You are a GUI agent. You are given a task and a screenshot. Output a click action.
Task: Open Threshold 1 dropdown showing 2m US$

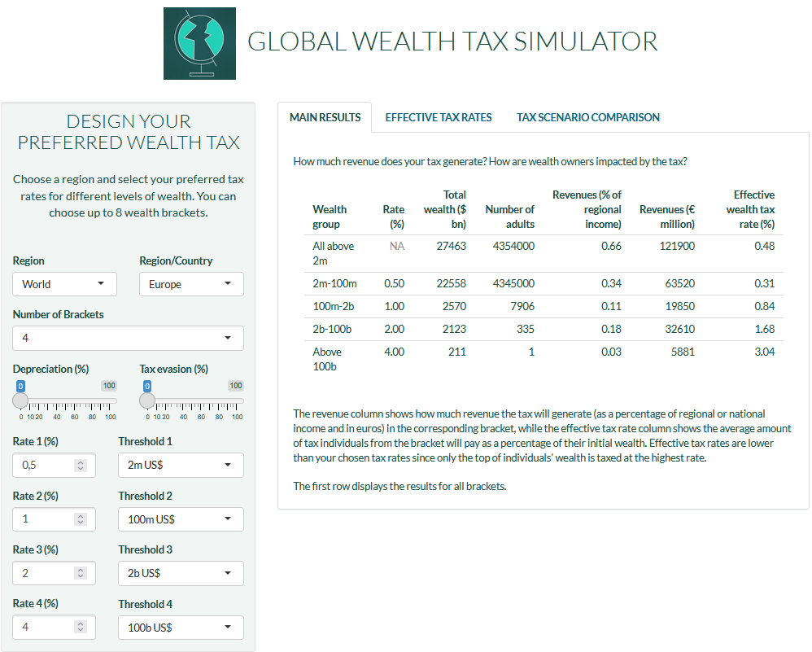pos(181,466)
